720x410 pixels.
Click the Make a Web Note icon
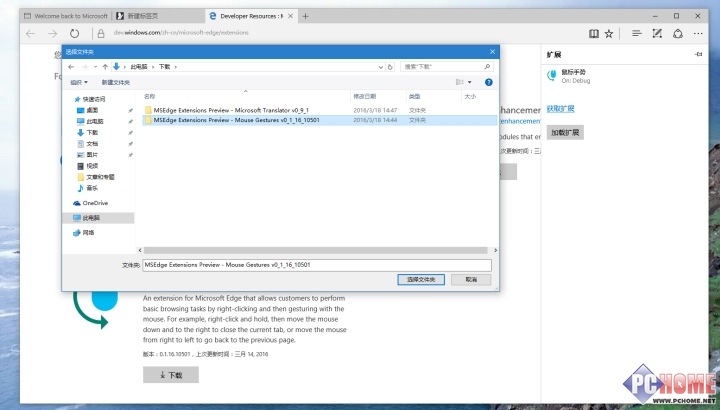(656, 33)
